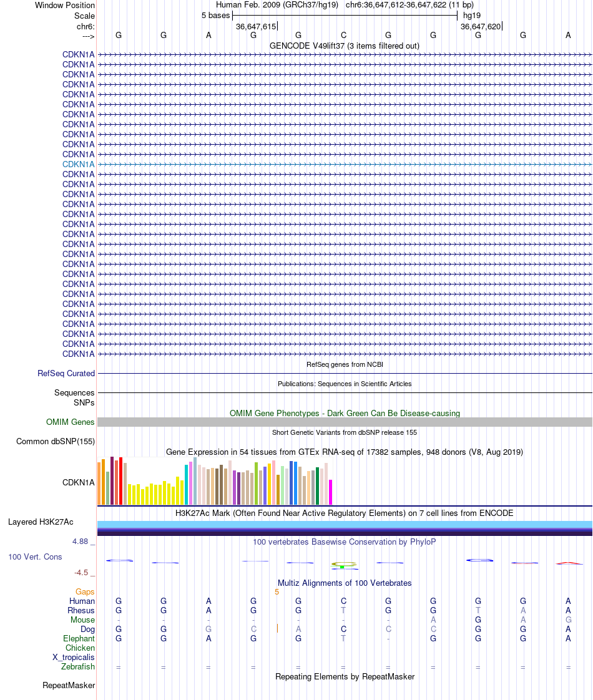593x700 pixels.
Task: Select the Mouse alignment row label
Action: 82,620
